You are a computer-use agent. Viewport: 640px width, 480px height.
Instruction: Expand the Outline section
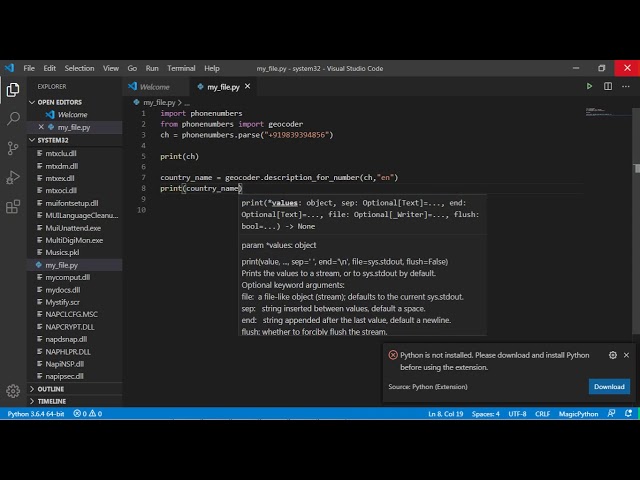32,389
